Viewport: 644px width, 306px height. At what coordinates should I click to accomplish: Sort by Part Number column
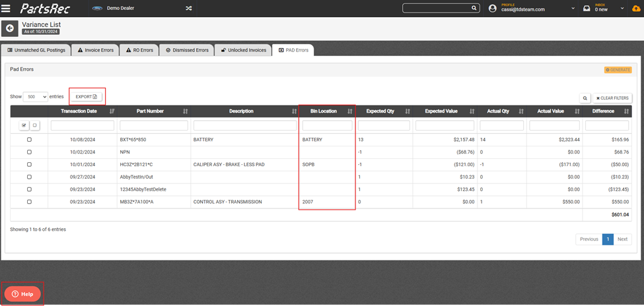click(x=185, y=111)
